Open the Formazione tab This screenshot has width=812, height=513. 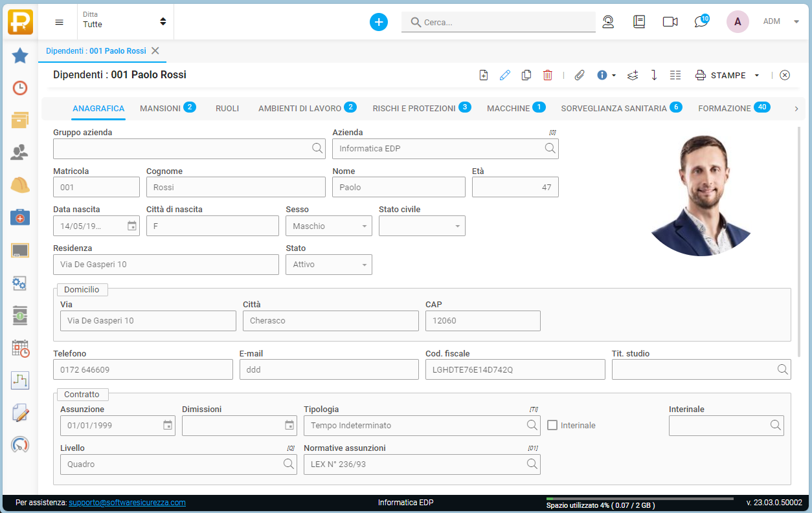pos(724,108)
